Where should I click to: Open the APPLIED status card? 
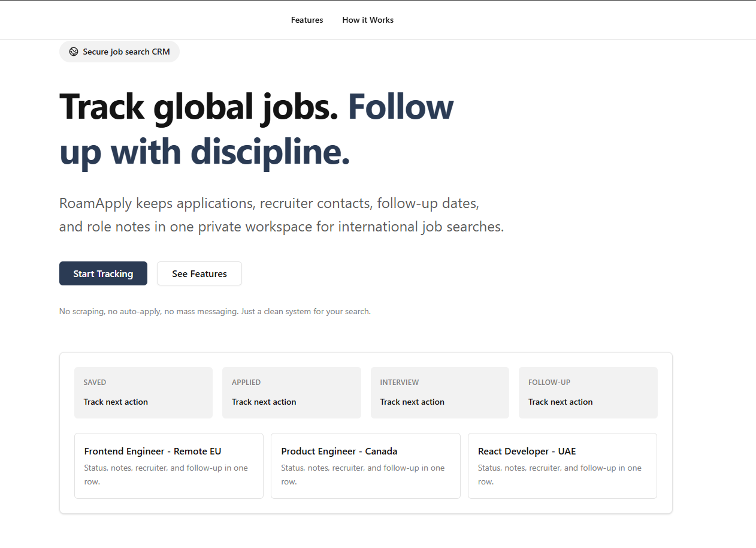(x=292, y=393)
